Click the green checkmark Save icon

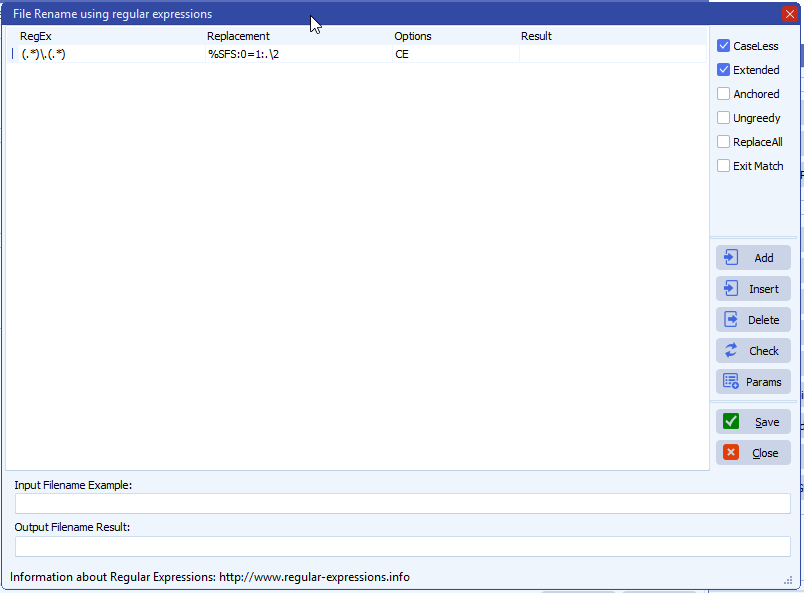tap(731, 422)
